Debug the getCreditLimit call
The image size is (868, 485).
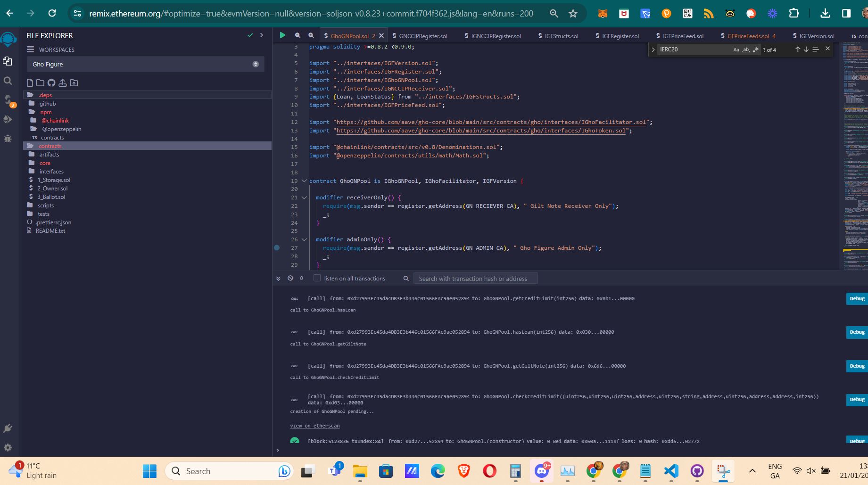(x=857, y=299)
